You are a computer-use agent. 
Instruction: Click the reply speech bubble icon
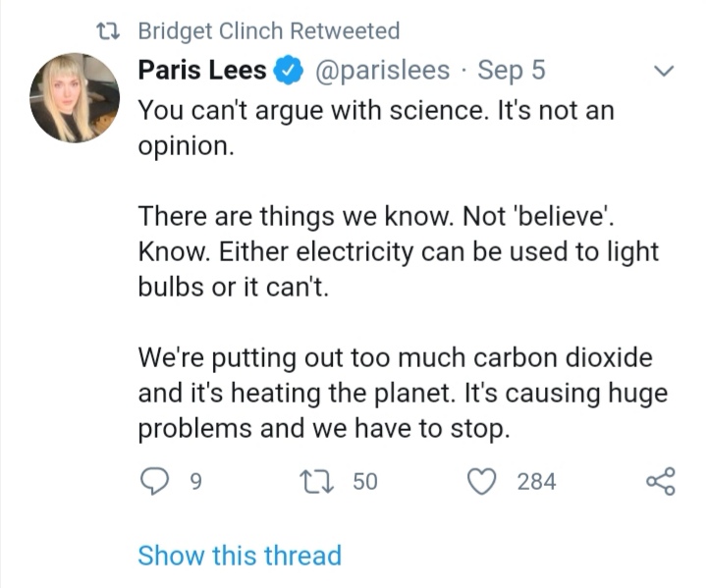[155, 481]
